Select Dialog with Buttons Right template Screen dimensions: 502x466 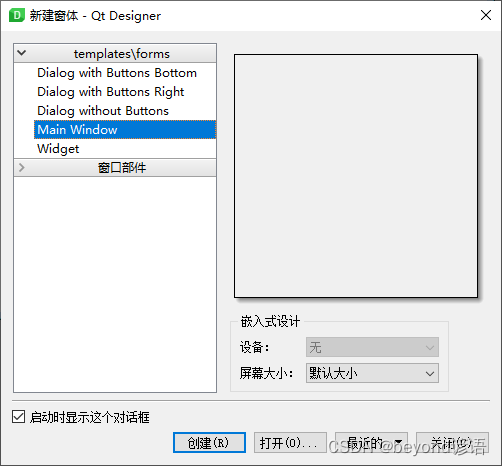111,92
